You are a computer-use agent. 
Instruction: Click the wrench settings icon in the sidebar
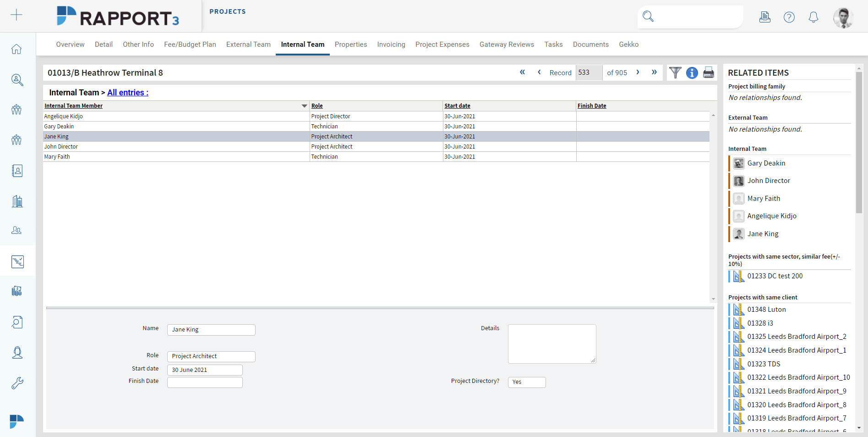[x=17, y=383]
